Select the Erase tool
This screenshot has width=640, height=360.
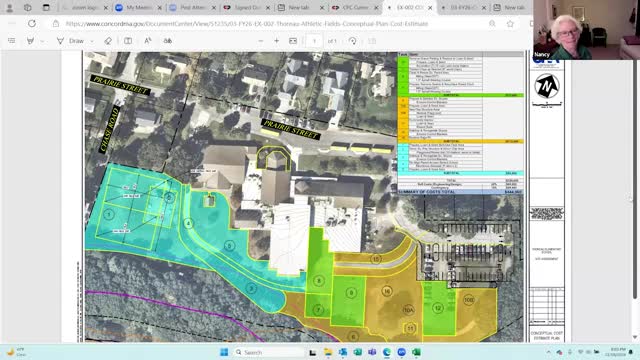pyautogui.click(x=108, y=41)
